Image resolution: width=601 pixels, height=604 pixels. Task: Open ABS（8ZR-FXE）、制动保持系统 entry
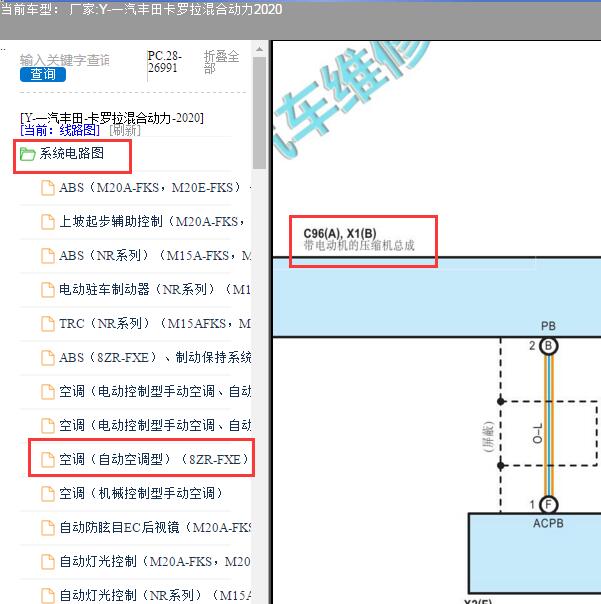click(x=155, y=357)
